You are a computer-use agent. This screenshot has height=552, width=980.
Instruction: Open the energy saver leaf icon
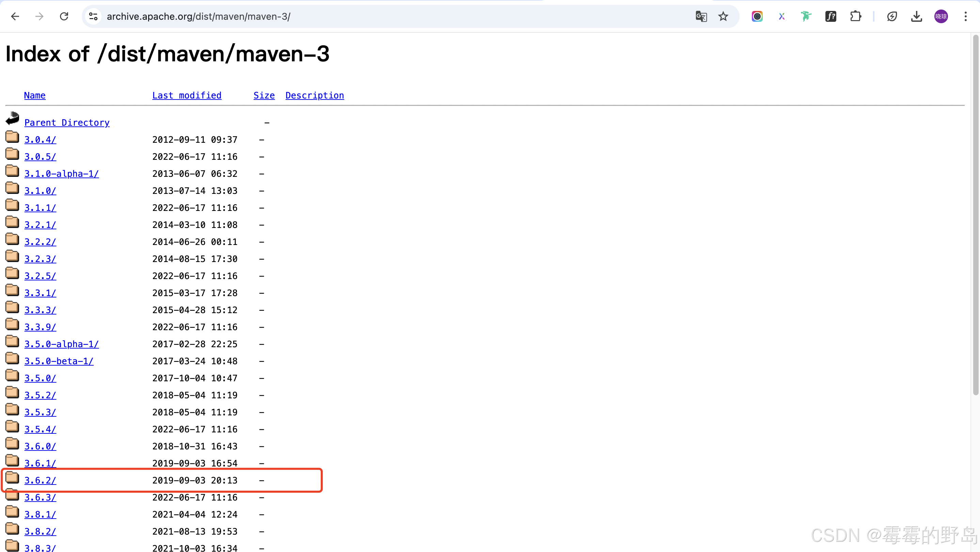click(x=892, y=16)
